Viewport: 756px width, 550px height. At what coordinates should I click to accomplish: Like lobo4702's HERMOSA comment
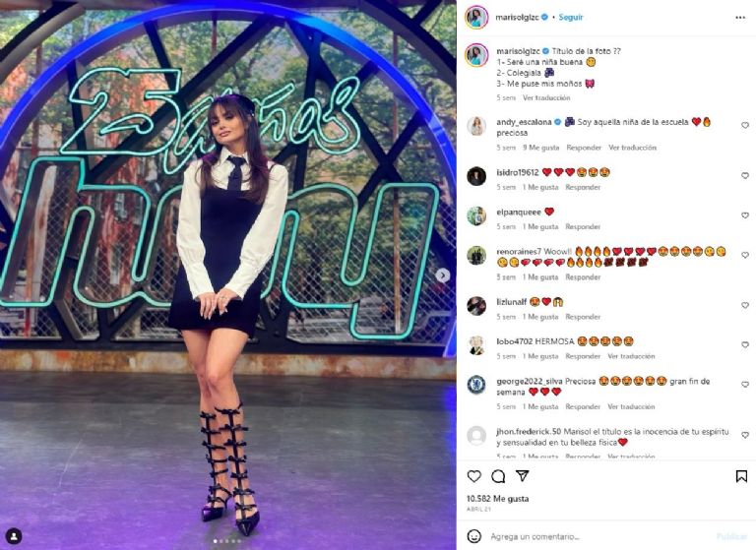[x=745, y=345]
